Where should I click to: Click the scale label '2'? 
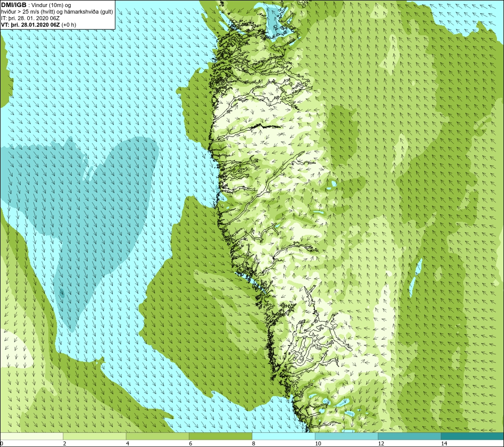65,443
